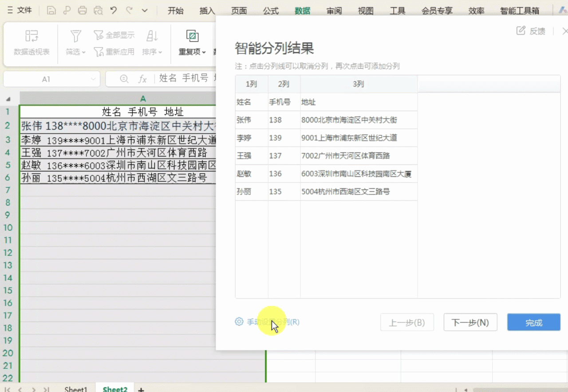Click cell containing 孙丽 135****5004
Screen dimensions: 568x392
(118, 178)
